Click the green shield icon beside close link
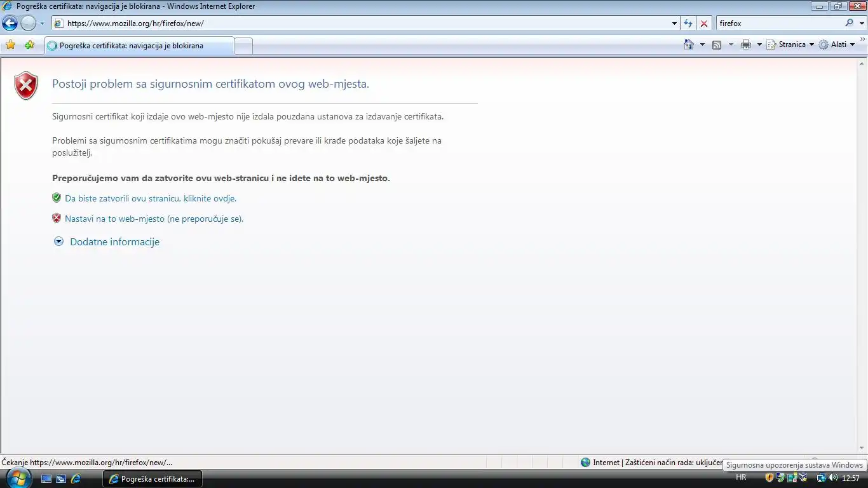 tap(57, 198)
